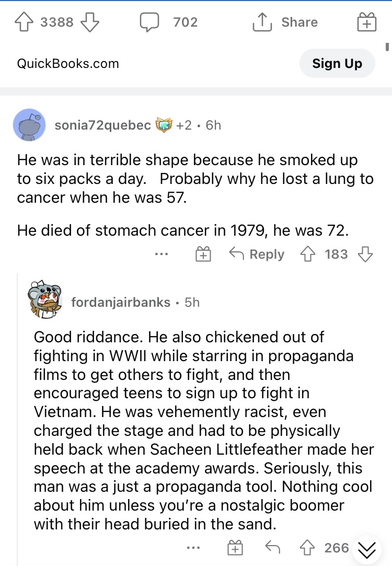Click the Sign Up button
Viewport: 392px width, 566px height.
tap(337, 64)
